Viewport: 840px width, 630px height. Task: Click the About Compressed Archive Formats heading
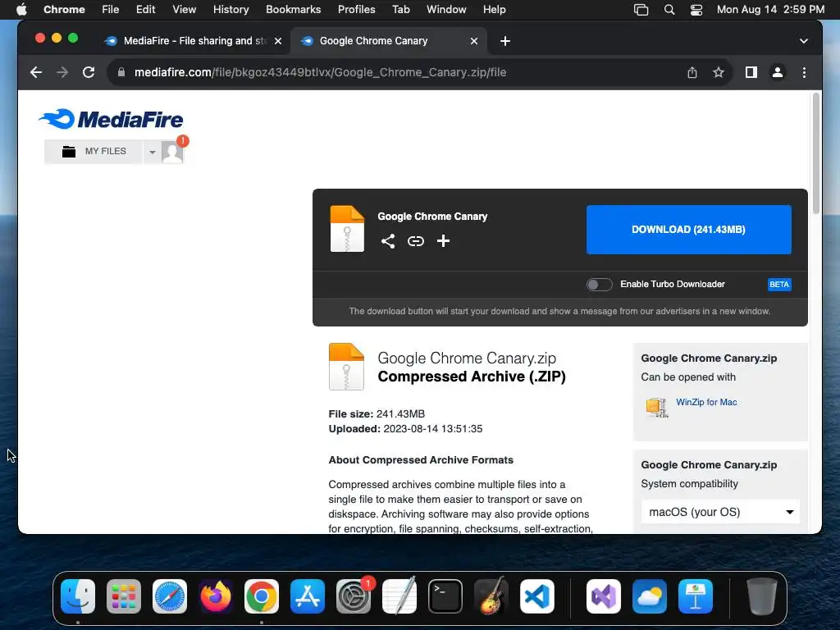point(421,460)
